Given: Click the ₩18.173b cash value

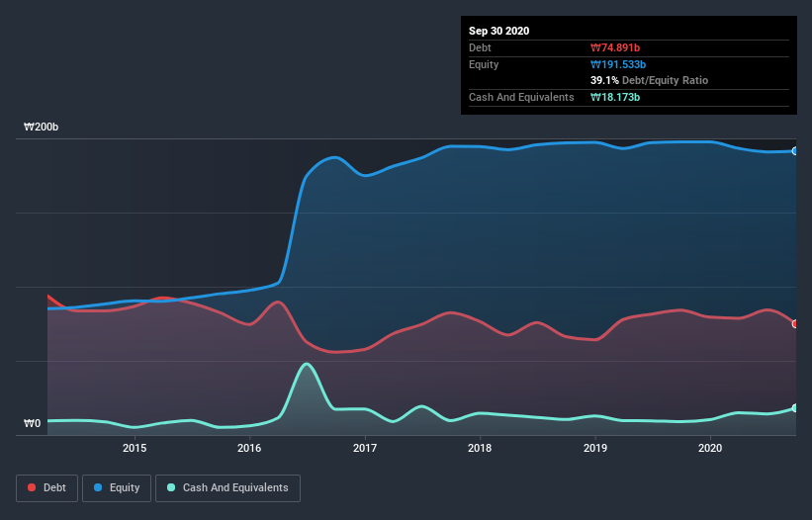Looking at the screenshot, I should (x=615, y=97).
